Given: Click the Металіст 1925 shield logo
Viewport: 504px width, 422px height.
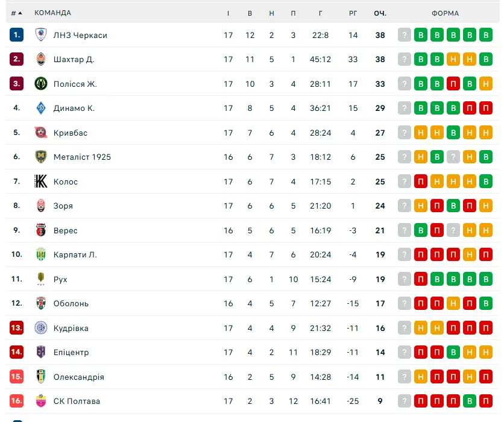Looking at the screenshot, I should tap(41, 157).
